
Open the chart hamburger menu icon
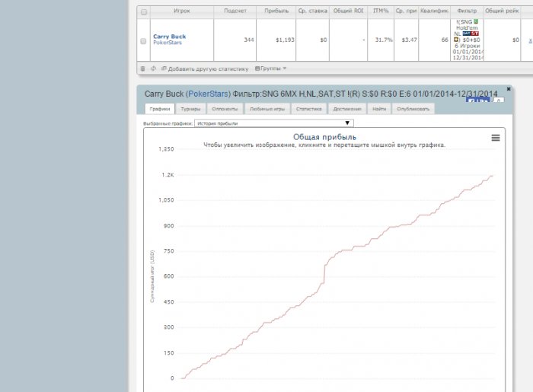tap(496, 138)
